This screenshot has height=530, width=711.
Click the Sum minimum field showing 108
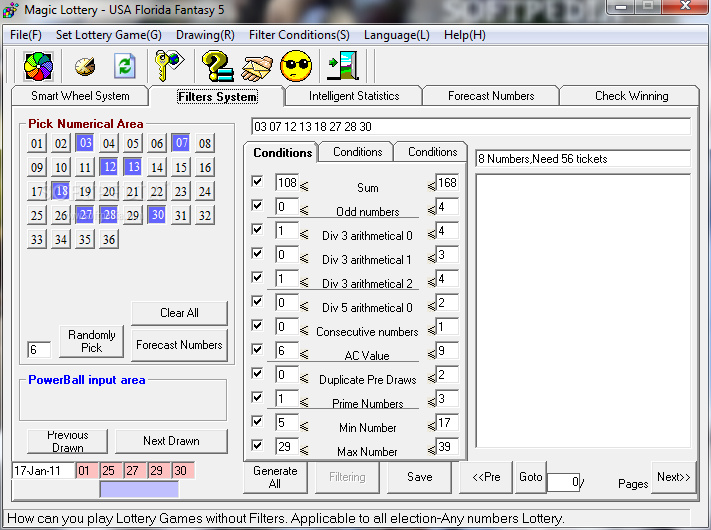(287, 182)
